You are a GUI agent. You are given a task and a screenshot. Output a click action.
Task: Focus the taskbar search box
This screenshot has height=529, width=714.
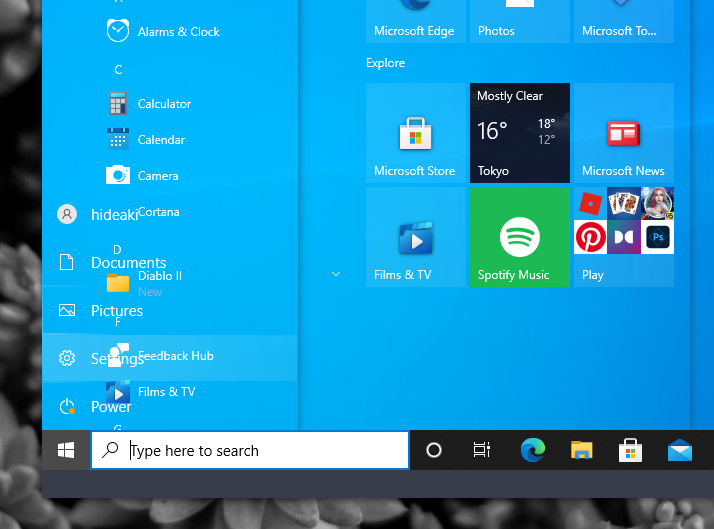[250, 450]
